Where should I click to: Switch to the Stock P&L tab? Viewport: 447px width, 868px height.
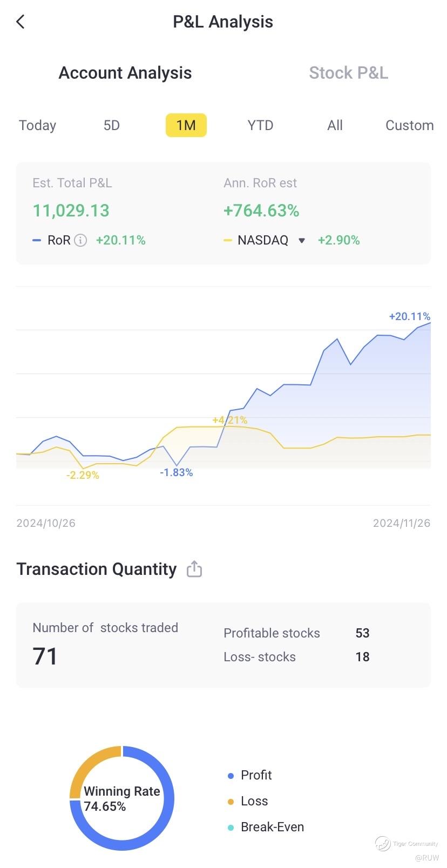[348, 73]
